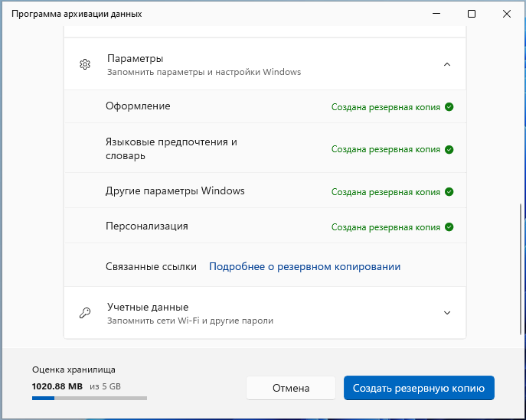The width and height of the screenshot is (526, 420).
Task: Click Создана резервная копия status for Оформление
Action: [x=386, y=107]
